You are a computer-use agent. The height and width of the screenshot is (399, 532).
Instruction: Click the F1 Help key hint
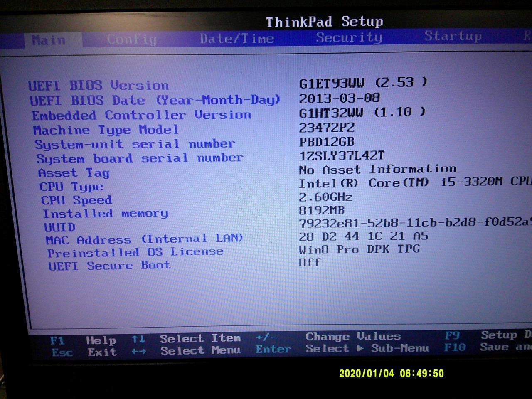pyautogui.click(x=83, y=341)
